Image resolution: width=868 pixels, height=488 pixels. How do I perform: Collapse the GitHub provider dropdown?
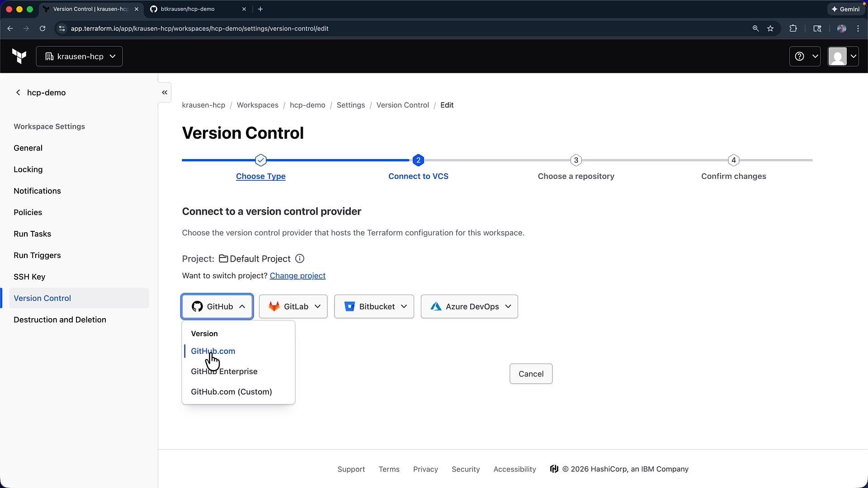(217, 307)
